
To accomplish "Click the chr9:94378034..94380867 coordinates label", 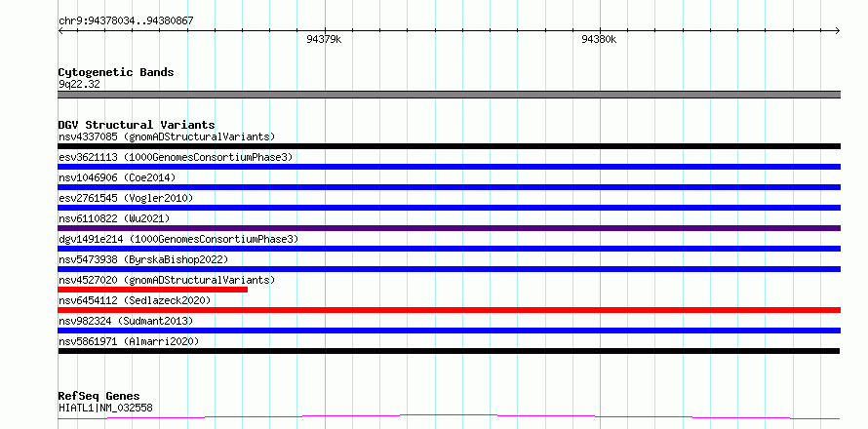I will [x=126, y=21].
